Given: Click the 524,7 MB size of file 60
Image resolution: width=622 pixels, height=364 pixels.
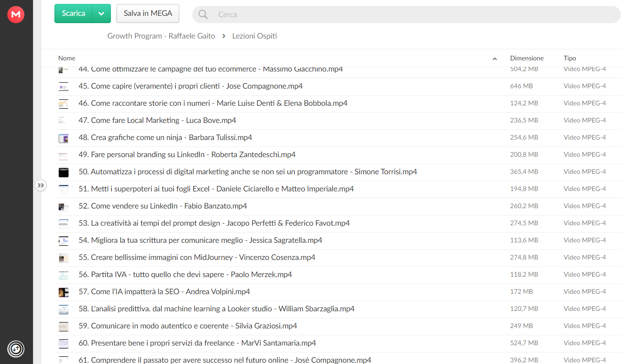Looking at the screenshot, I should [524, 343].
